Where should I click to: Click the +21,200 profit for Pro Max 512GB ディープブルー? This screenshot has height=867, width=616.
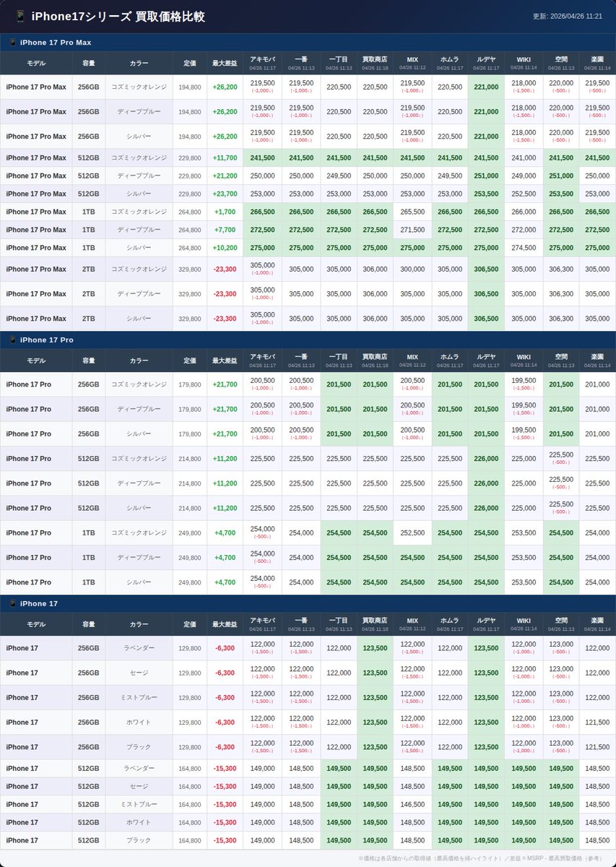click(225, 176)
